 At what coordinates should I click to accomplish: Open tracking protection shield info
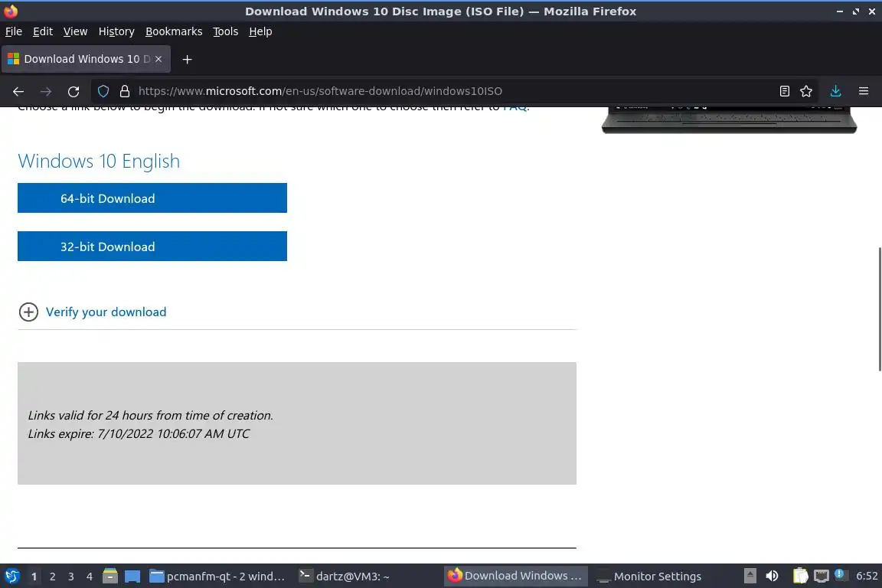tap(103, 91)
